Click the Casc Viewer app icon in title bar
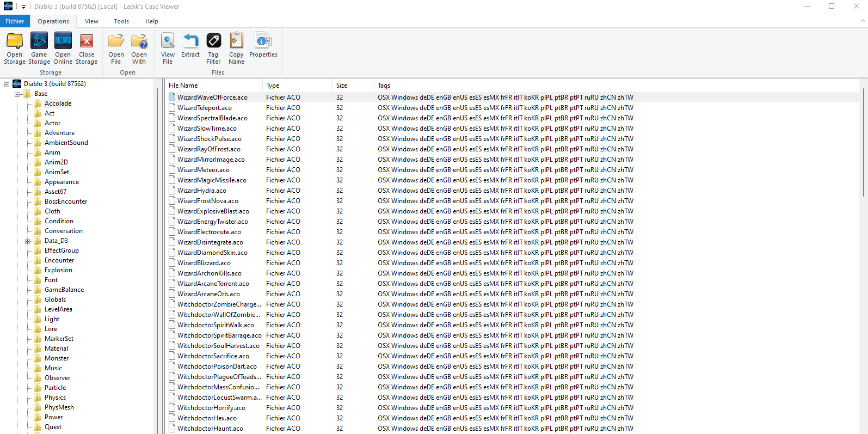The image size is (868, 434). coord(8,7)
